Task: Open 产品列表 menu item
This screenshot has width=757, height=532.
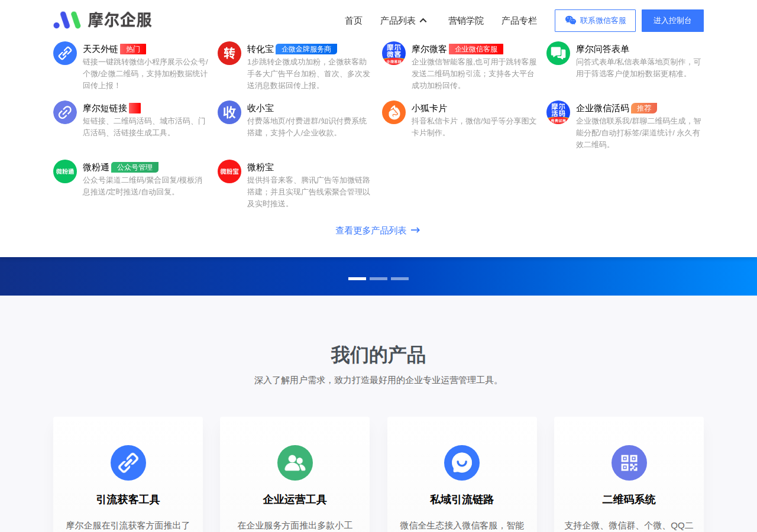Action: click(398, 21)
